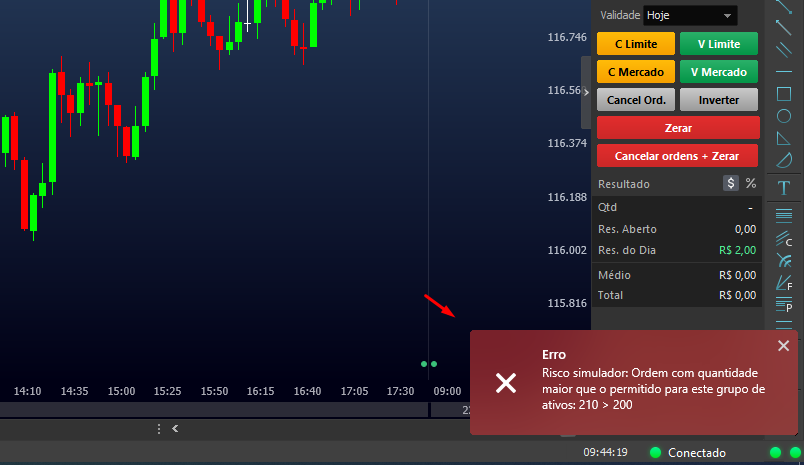The width and height of the screenshot is (804, 465).
Task: Click the 116.746 price axis label
Action: 567,37
